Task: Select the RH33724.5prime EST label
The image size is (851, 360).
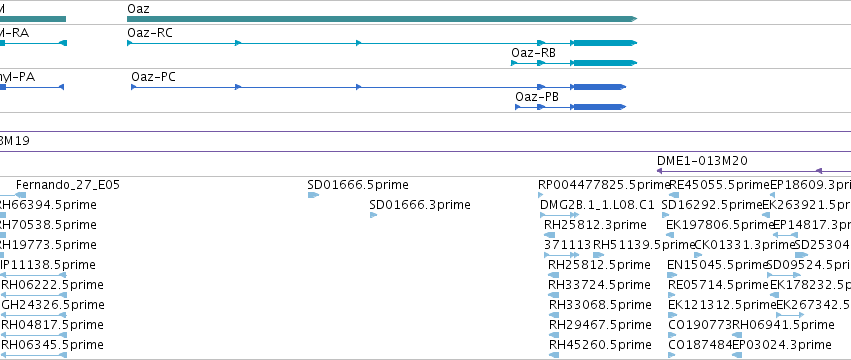Action: click(599, 285)
